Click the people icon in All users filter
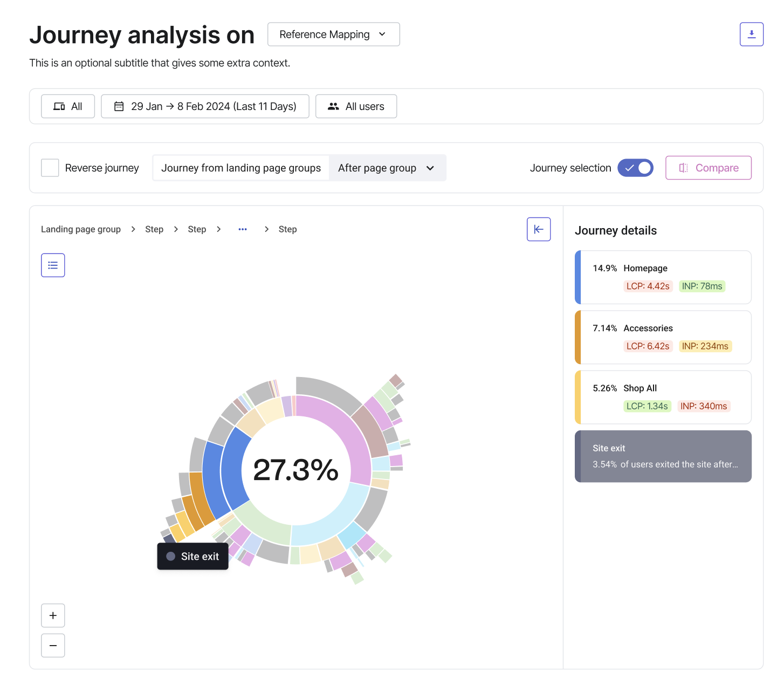 pyautogui.click(x=333, y=106)
